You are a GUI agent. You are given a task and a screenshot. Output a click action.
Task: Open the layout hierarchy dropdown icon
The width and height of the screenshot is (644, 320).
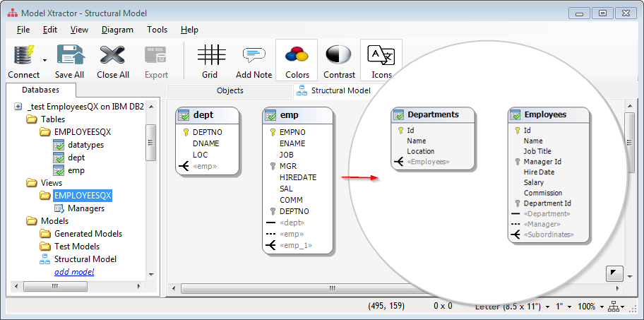[616, 307]
